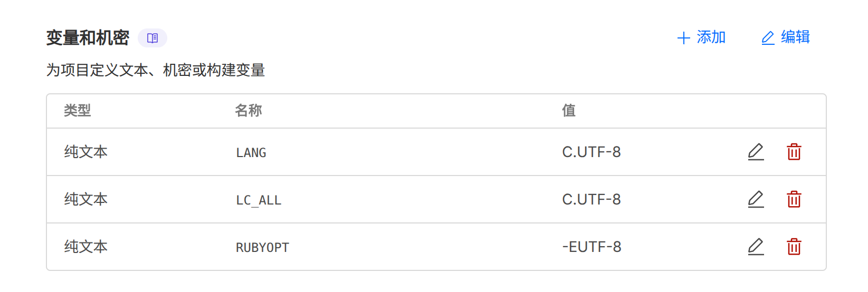This screenshot has width=868, height=292.
Task: Edit the LC_ALL variable with pencil icon
Action: tap(756, 199)
